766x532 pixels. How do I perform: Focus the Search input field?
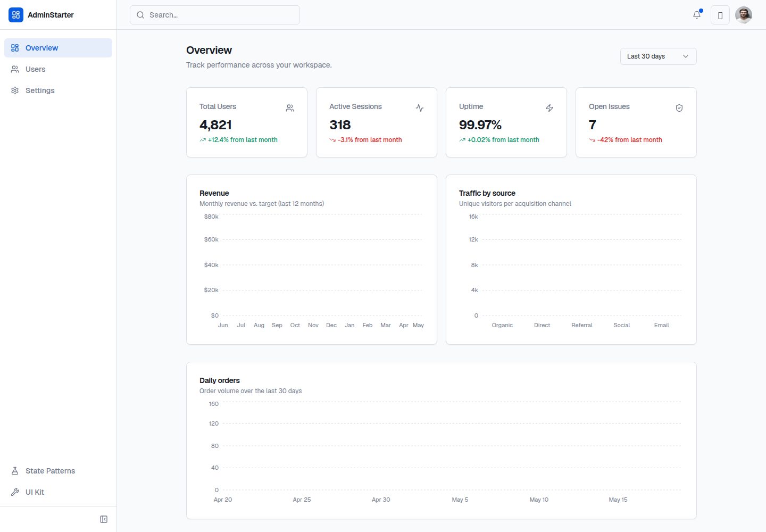pos(215,15)
